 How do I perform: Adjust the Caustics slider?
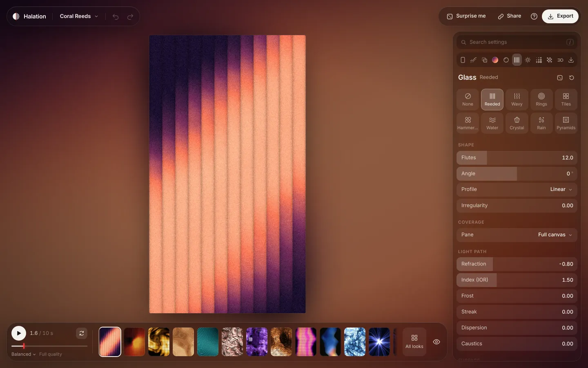click(517, 344)
